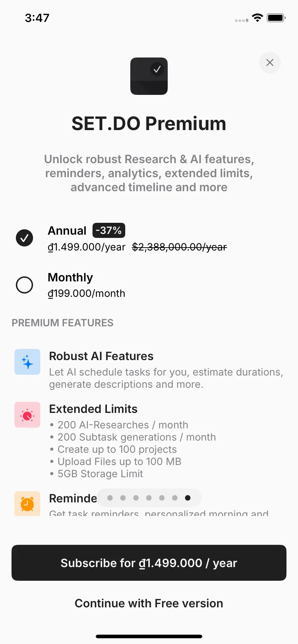Tap the crossed-out $2,388,000.00/year price
The image size is (298, 644).
180,247
